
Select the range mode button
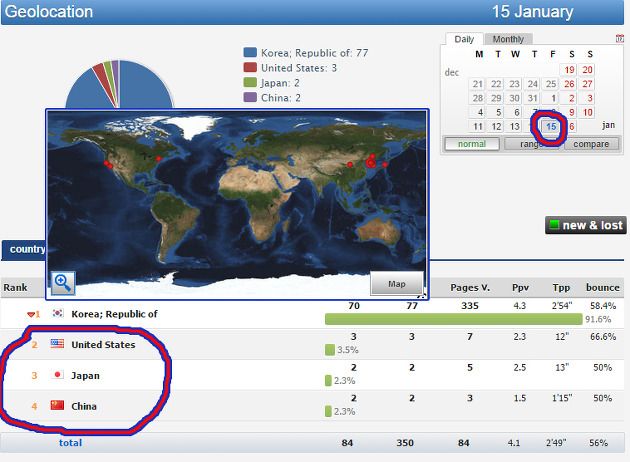pos(531,144)
